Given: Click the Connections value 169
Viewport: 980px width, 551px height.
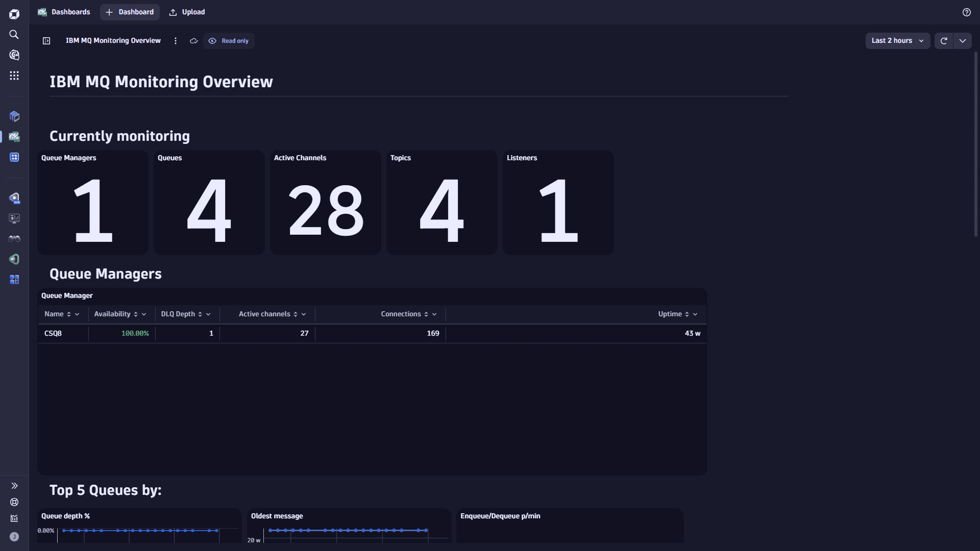Looking at the screenshot, I should 433,333.
